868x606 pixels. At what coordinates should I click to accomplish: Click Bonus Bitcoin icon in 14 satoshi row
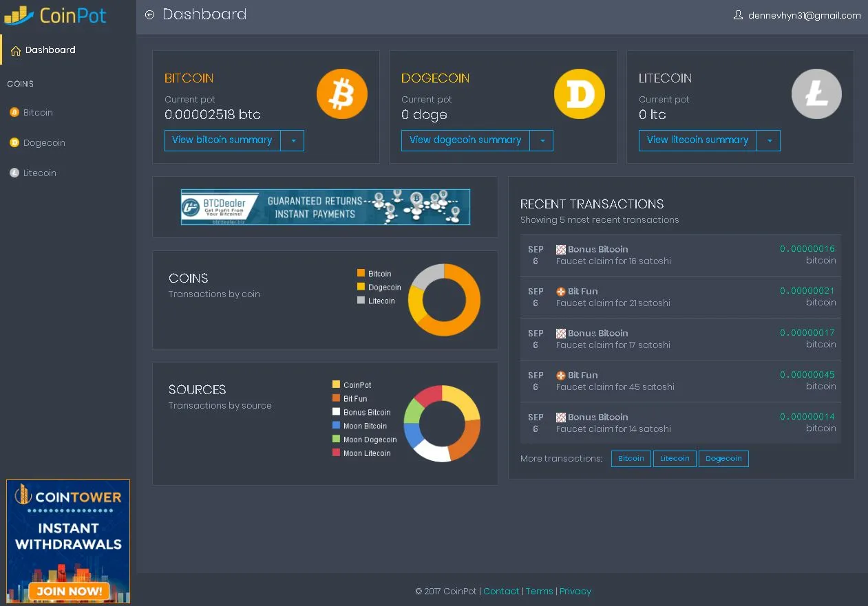coord(561,418)
